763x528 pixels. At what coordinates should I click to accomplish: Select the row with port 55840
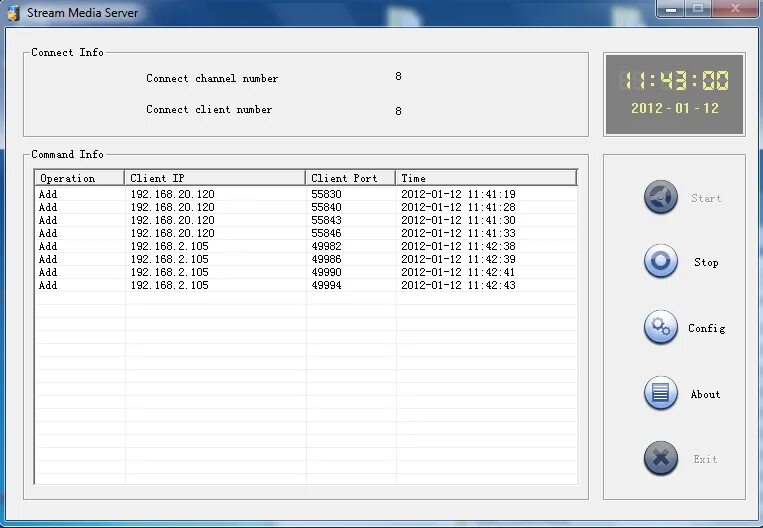(x=306, y=207)
